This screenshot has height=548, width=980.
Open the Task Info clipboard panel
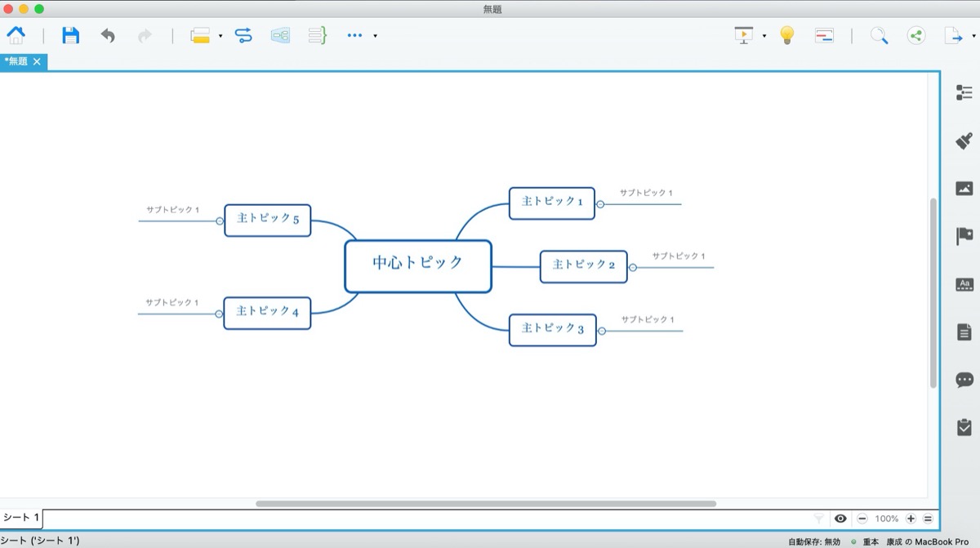click(x=964, y=427)
